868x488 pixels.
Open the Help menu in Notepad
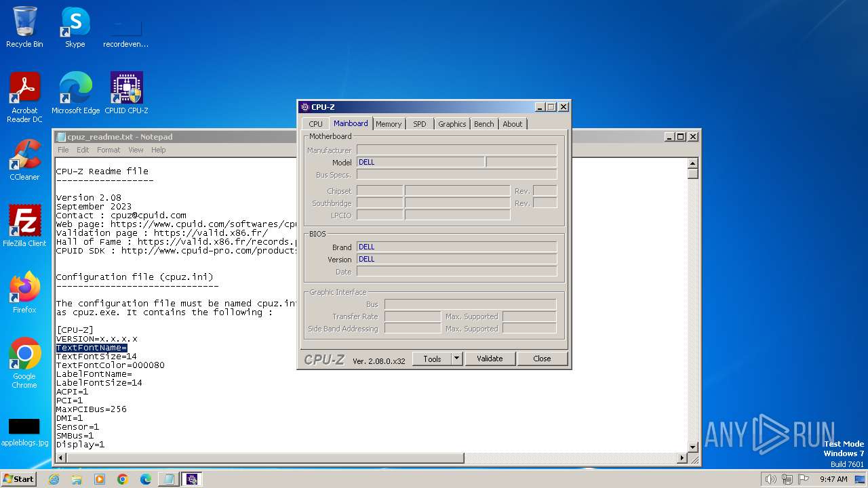[158, 150]
